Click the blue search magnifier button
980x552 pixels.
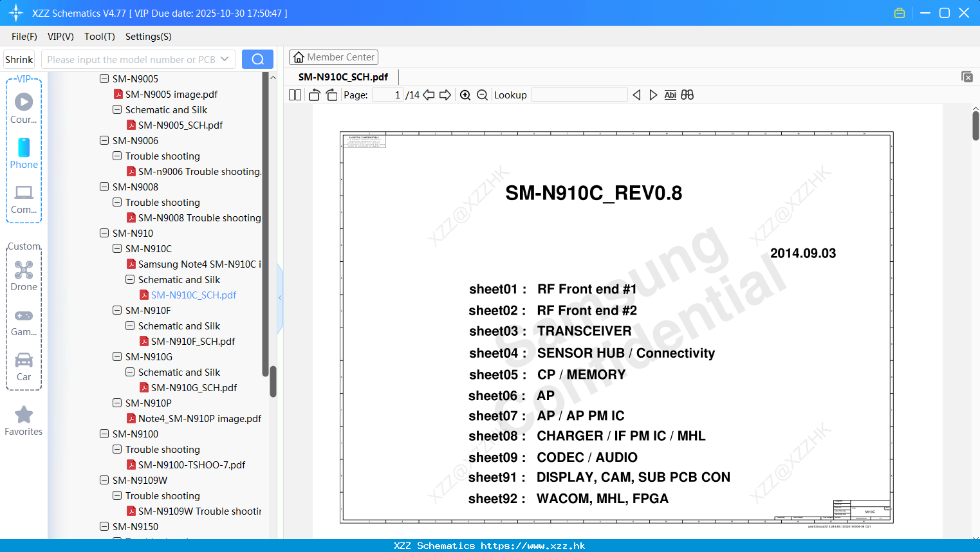257,59
